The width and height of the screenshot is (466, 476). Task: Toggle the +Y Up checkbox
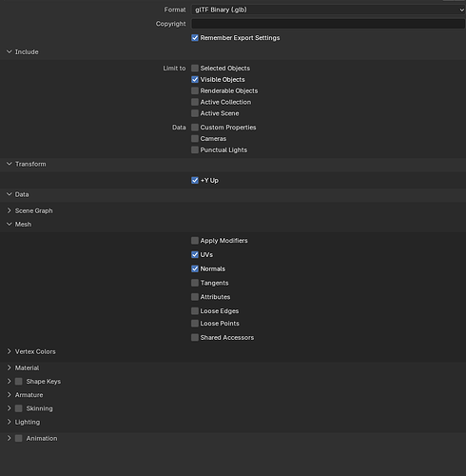[x=195, y=180]
